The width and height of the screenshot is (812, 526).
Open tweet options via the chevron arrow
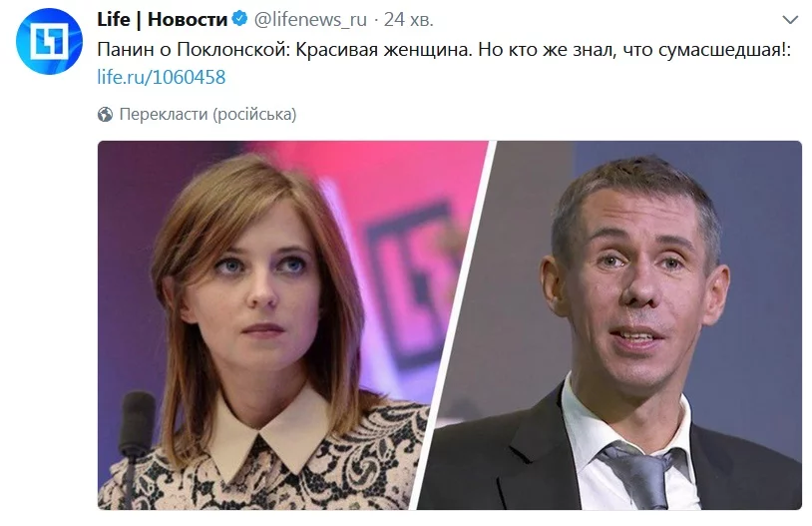pos(790,20)
